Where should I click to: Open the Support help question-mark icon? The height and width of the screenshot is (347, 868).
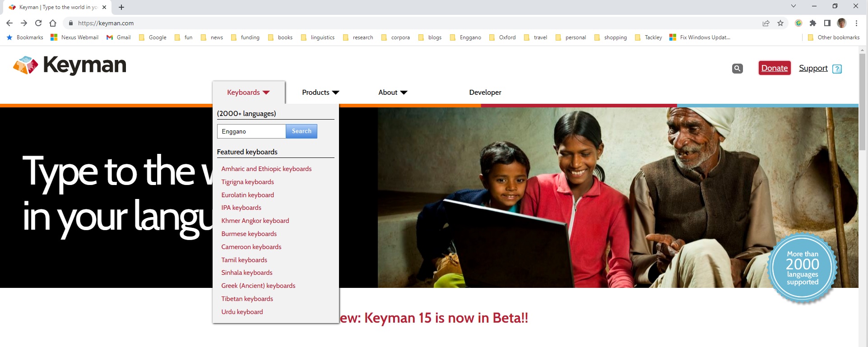[837, 69]
